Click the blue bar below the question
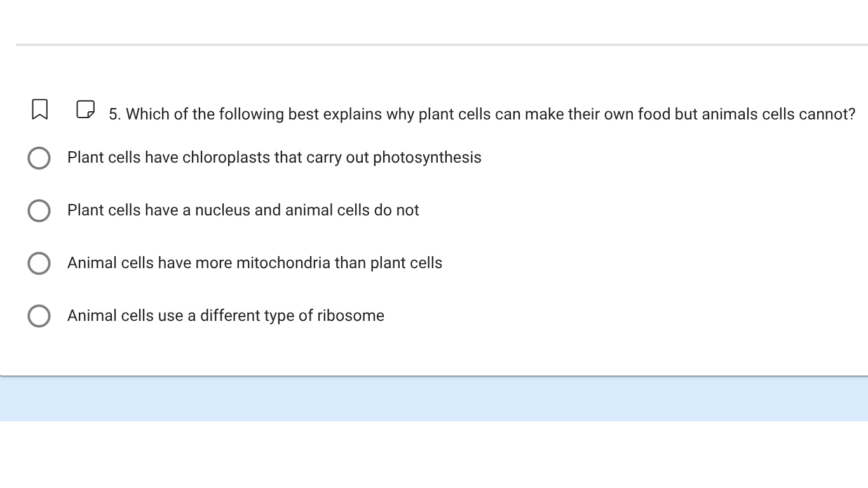868x488 pixels. [434, 398]
